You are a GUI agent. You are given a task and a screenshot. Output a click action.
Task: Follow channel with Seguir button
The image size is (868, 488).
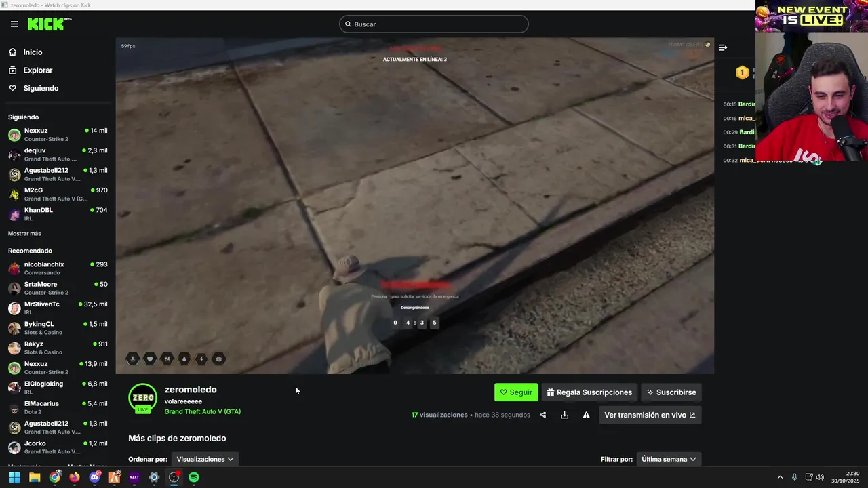(x=516, y=392)
